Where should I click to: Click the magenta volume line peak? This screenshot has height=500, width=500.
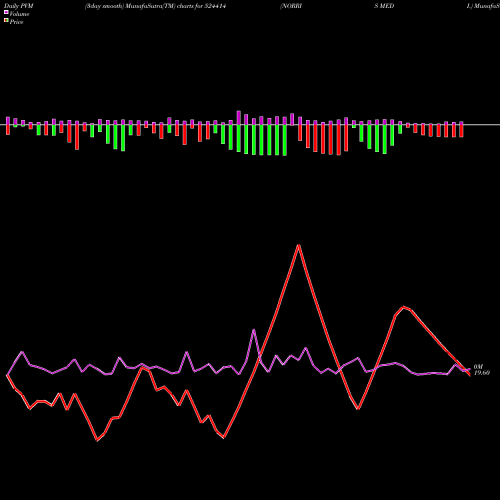pyautogui.click(x=254, y=330)
